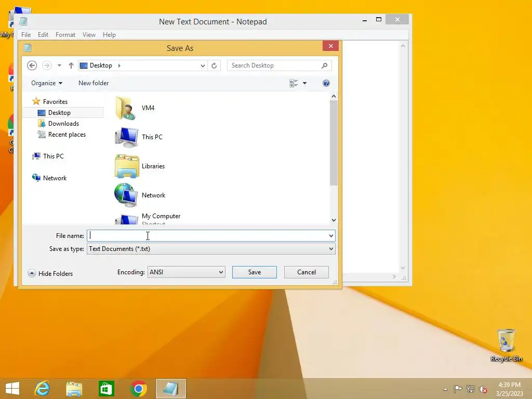
Task: Expand the File name history dropdown
Action: pos(331,236)
